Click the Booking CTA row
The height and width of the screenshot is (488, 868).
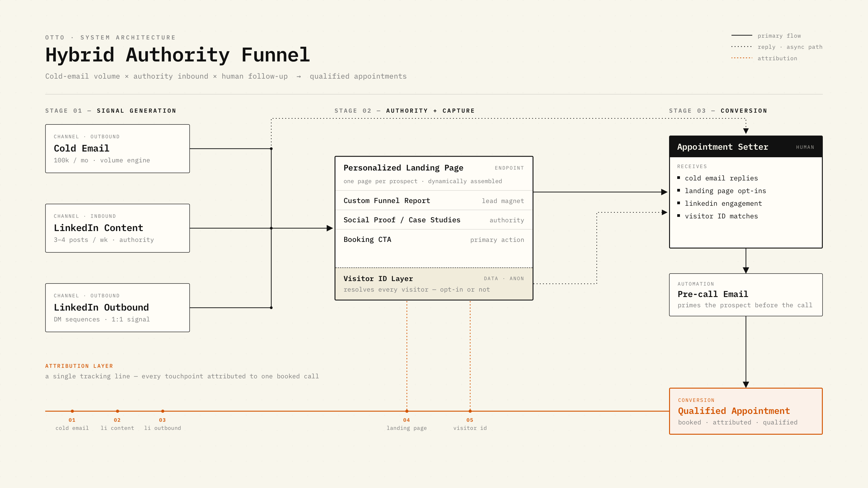(x=434, y=239)
